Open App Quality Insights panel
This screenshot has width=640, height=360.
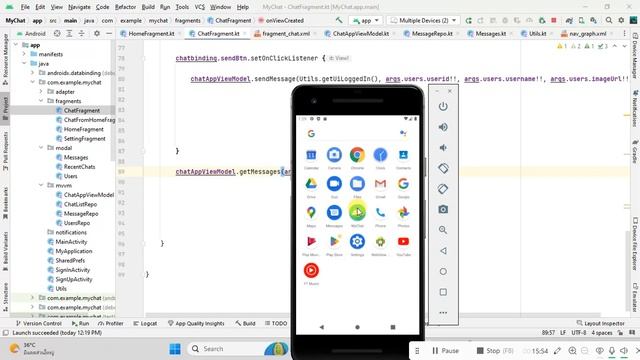tap(196, 323)
